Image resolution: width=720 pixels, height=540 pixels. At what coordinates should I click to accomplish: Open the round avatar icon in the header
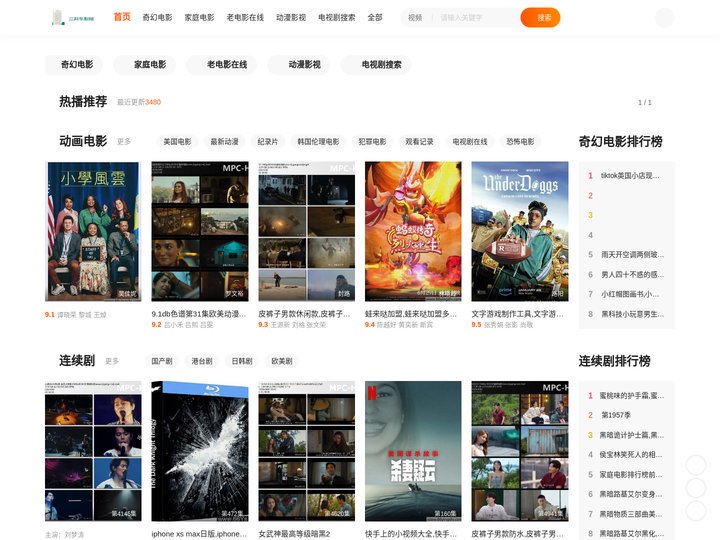(x=664, y=17)
